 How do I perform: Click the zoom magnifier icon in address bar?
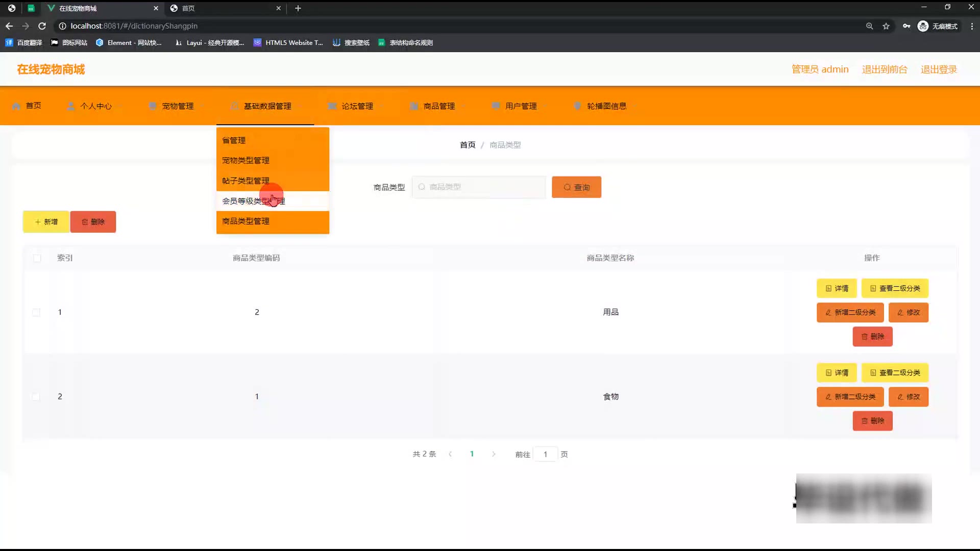coord(869,26)
